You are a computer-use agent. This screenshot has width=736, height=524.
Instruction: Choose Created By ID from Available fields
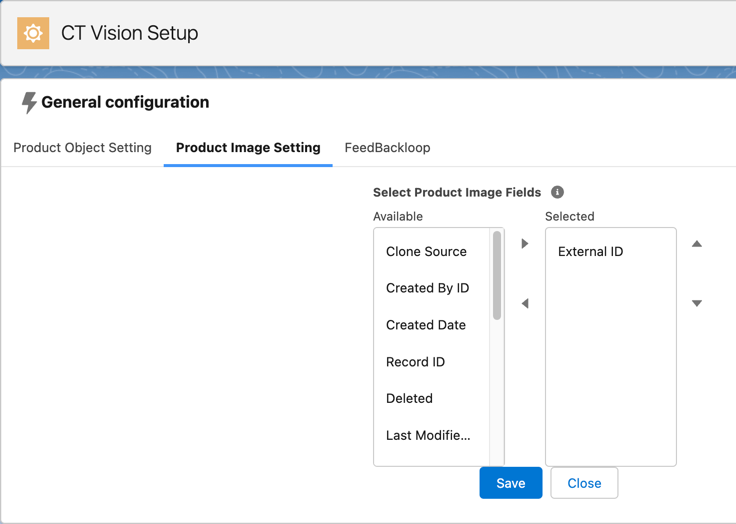pyautogui.click(x=427, y=288)
